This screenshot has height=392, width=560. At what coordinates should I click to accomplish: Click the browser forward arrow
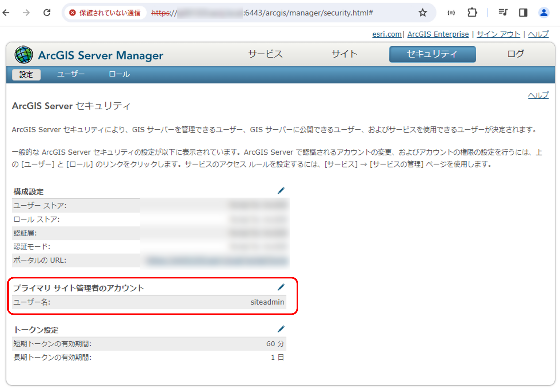[26, 13]
